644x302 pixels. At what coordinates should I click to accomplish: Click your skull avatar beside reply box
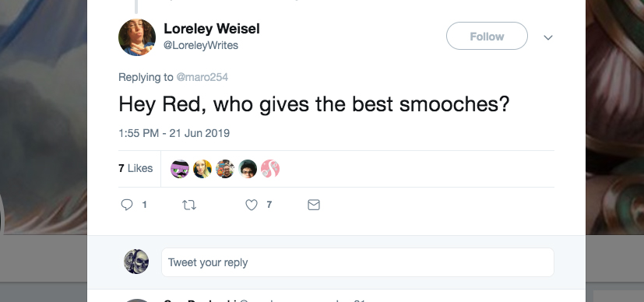[x=136, y=262]
